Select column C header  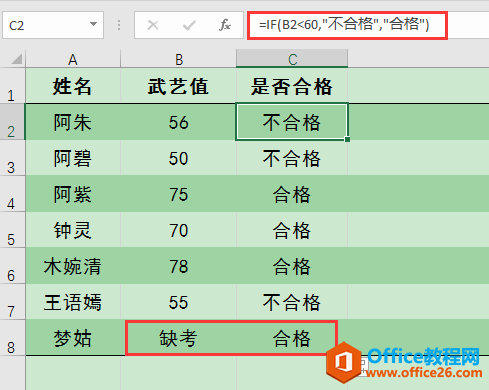pyautogui.click(x=292, y=59)
